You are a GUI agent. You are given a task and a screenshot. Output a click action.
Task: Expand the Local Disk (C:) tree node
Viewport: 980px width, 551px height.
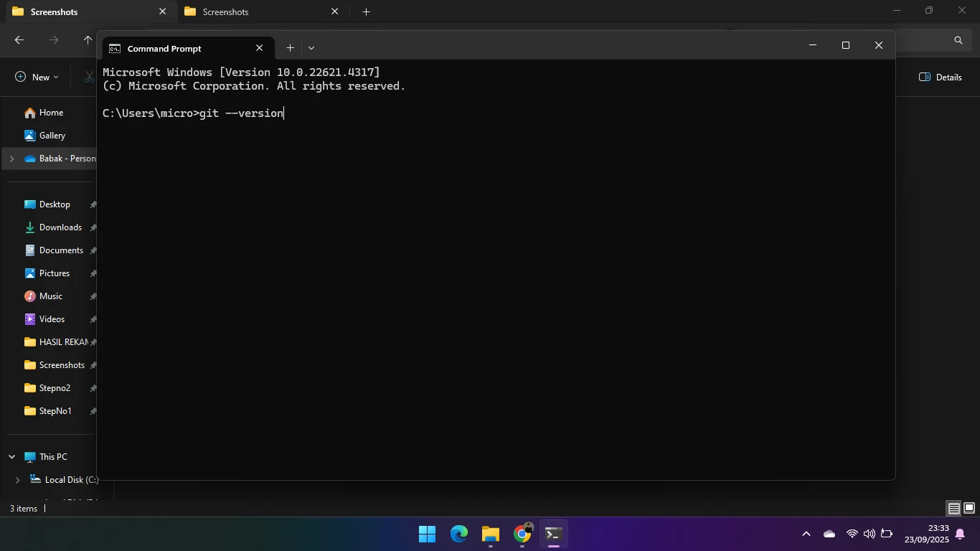tap(17, 480)
